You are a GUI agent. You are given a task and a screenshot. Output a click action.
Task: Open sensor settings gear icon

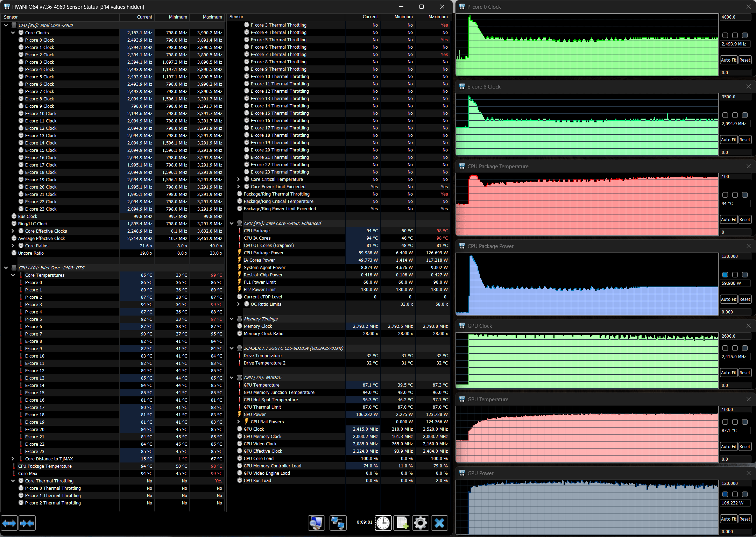pos(421,523)
